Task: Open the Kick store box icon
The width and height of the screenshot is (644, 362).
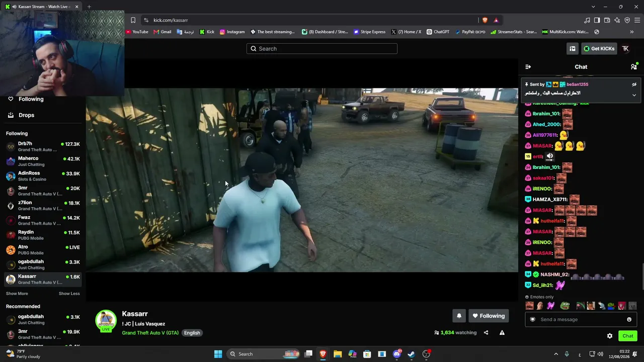Action: [x=573, y=49]
